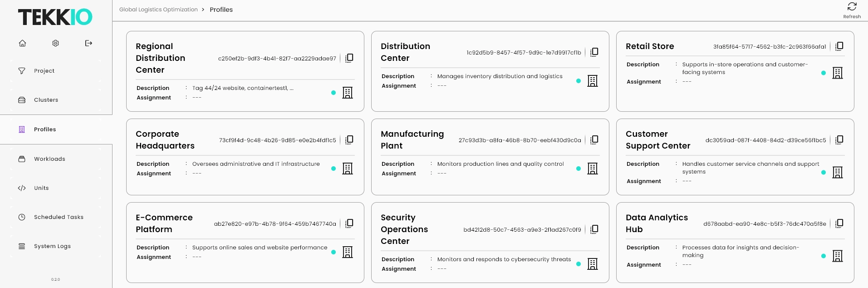Click 'Oversees administrative and IT infrastructure' text

[256, 164]
